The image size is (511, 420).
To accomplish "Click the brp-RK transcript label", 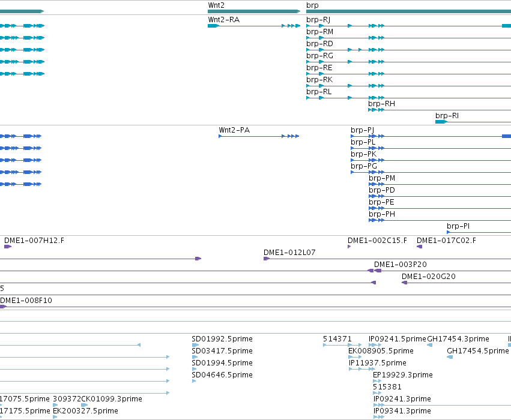I will pos(319,80).
